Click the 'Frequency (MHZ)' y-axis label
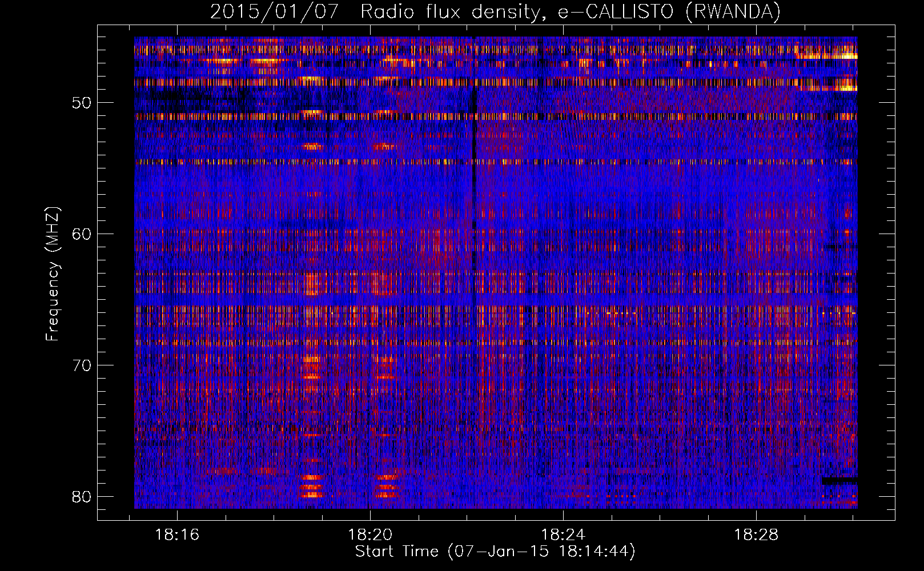Image resolution: width=924 pixels, height=571 pixels. 53,274
